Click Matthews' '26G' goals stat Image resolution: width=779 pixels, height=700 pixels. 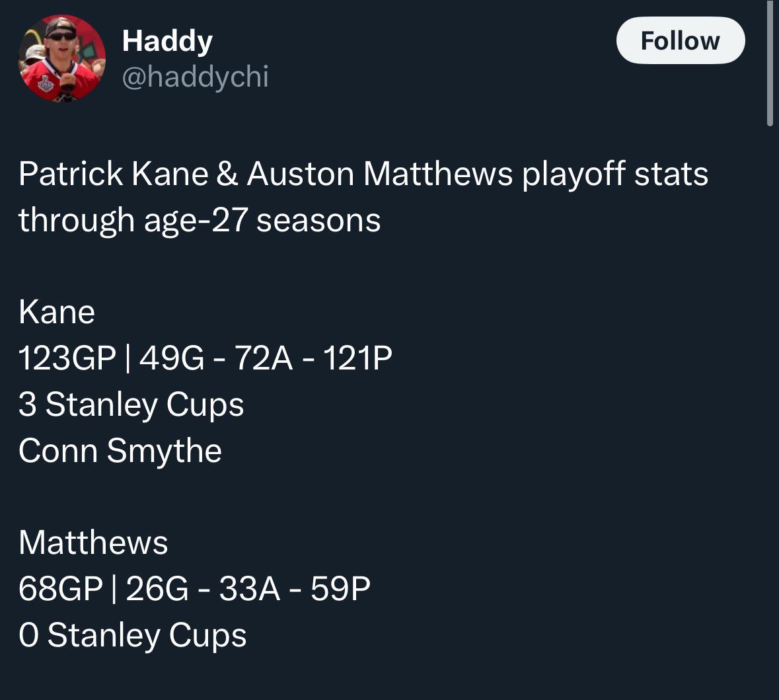[x=157, y=589]
